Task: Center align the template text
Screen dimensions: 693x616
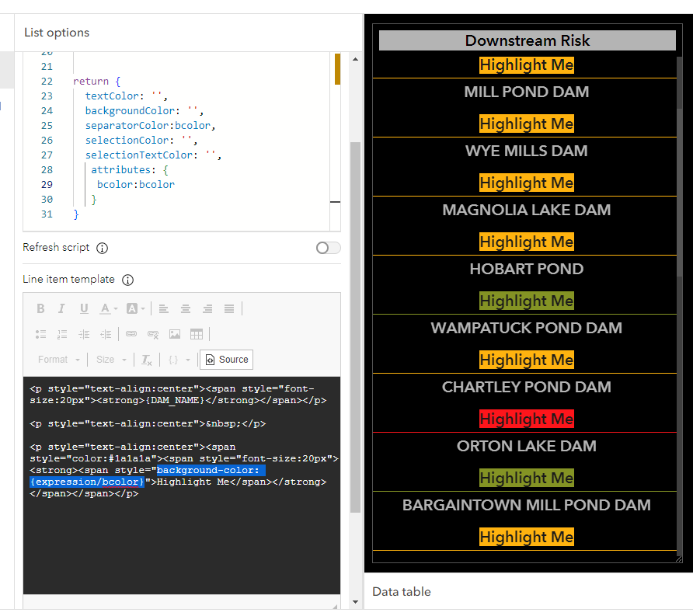Action: (x=187, y=308)
